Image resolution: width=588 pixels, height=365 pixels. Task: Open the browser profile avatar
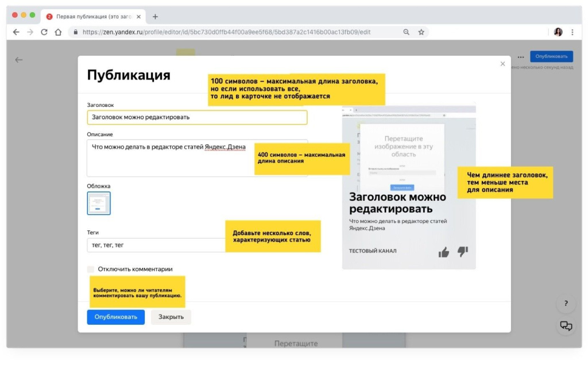(x=558, y=32)
